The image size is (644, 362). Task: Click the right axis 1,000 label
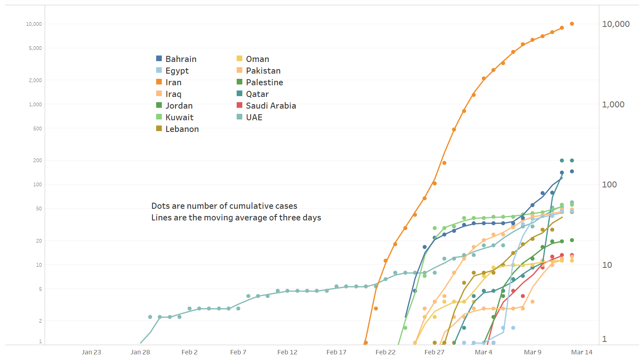click(613, 105)
